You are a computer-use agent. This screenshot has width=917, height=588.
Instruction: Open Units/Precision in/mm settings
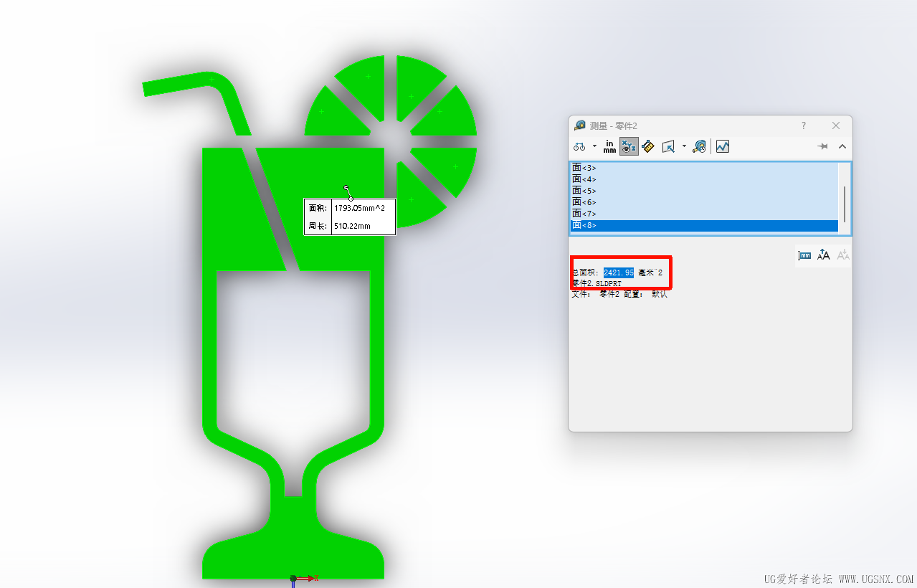[609, 146]
